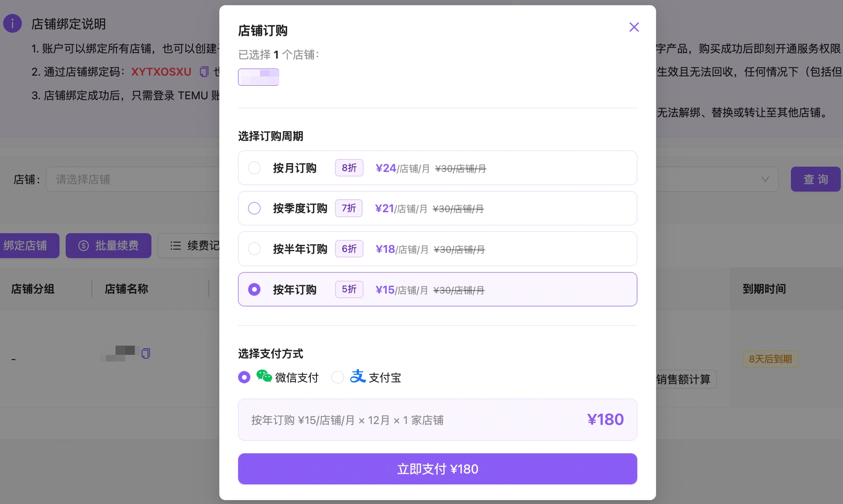Click the binding code XYTXOSXU text
The width and height of the screenshot is (843, 504).
(x=161, y=72)
